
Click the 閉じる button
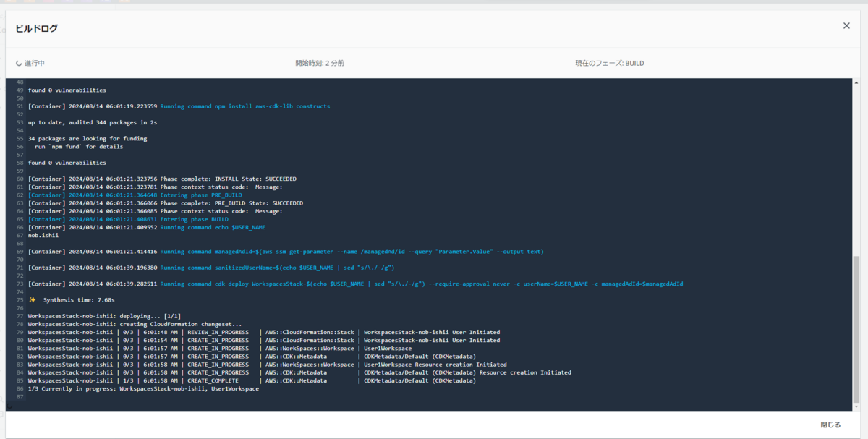click(x=830, y=425)
